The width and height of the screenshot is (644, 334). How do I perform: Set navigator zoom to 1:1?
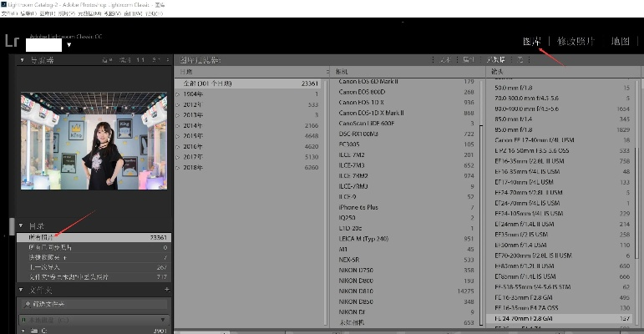140,60
